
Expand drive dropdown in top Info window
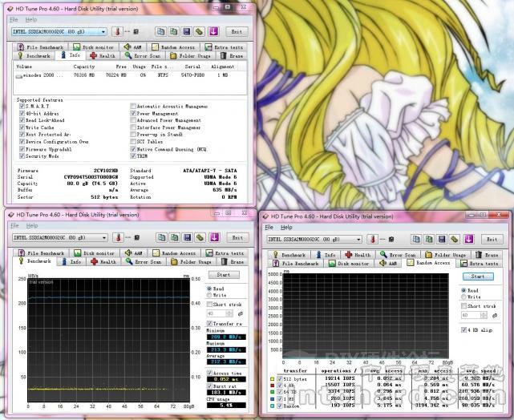click(x=103, y=32)
